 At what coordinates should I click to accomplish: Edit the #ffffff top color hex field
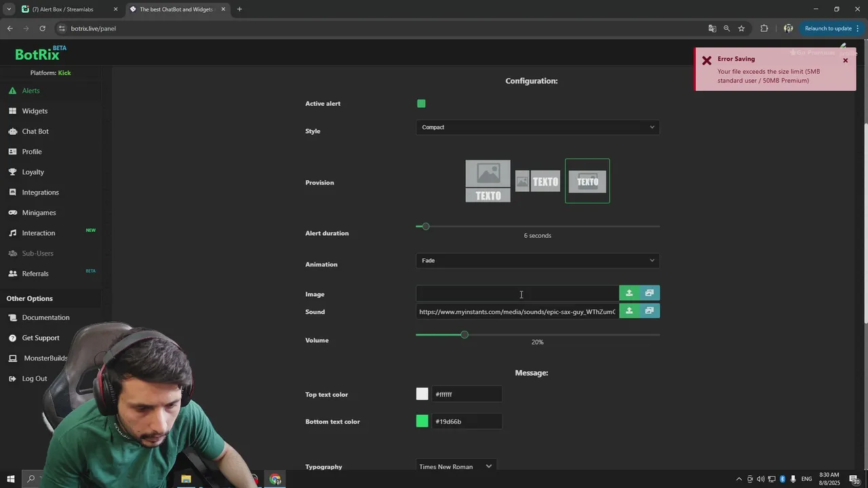pos(467,394)
